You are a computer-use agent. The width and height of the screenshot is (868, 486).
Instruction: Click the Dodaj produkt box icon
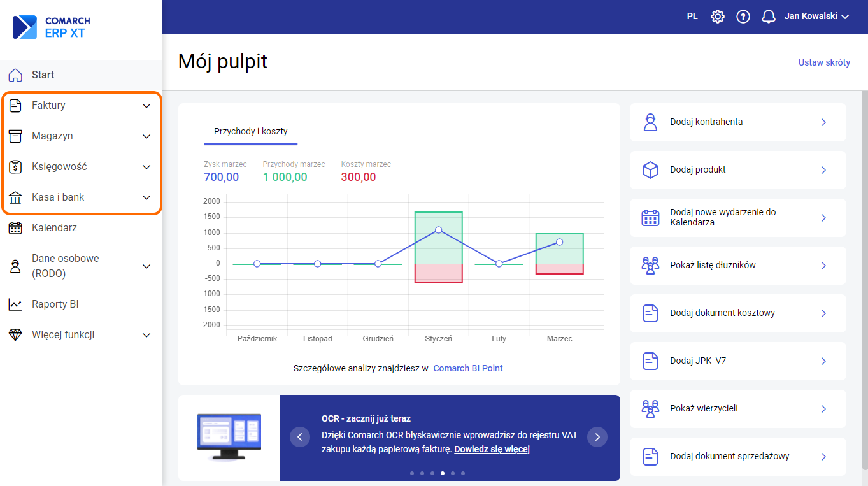650,170
